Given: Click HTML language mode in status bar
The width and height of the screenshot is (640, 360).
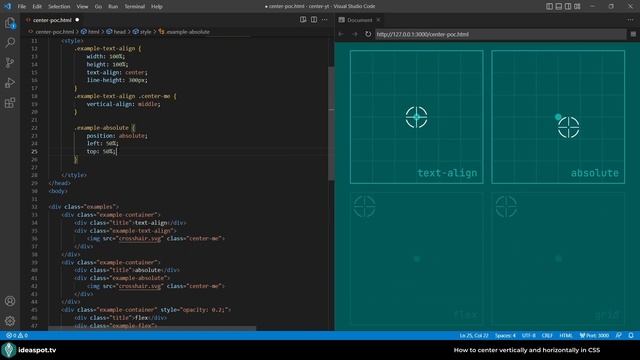Looking at the screenshot, I should pos(566,336).
